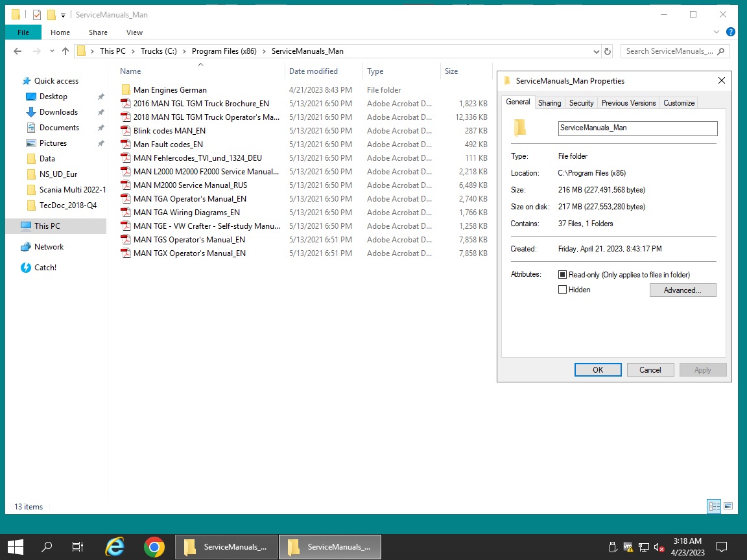Click Cancel in Properties dialog
Screen dimensions: 747x560
pyautogui.click(x=650, y=370)
